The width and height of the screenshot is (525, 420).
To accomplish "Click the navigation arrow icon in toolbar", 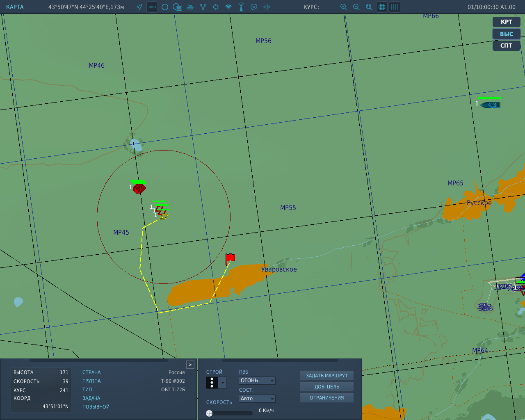I will [x=139, y=7].
